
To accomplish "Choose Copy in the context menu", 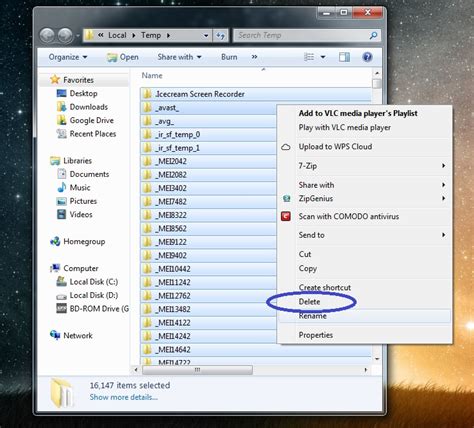I will point(365,268).
